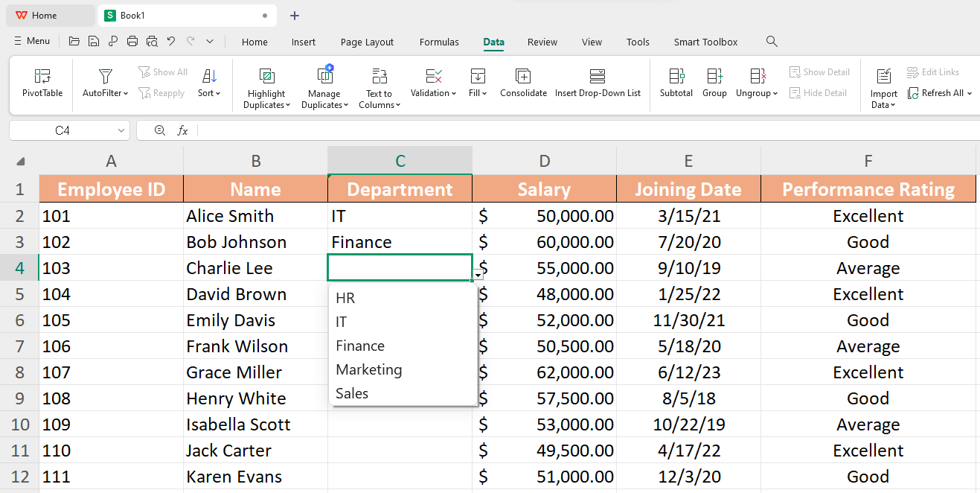Viewport: 980px width, 493px height.
Task: Switch to the Formulas tab
Action: [x=439, y=42]
